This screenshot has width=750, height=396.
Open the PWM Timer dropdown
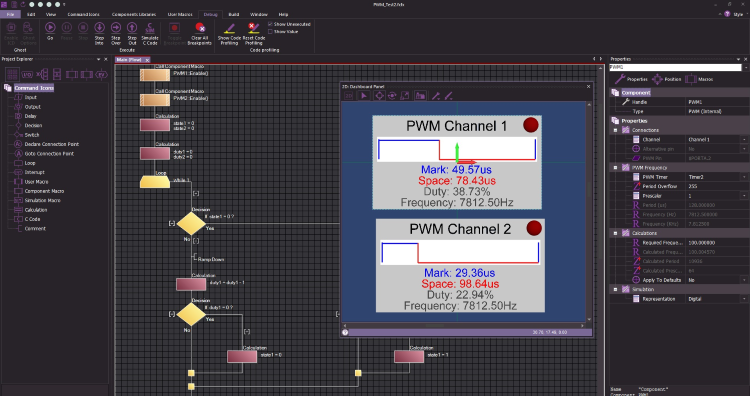(745, 177)
